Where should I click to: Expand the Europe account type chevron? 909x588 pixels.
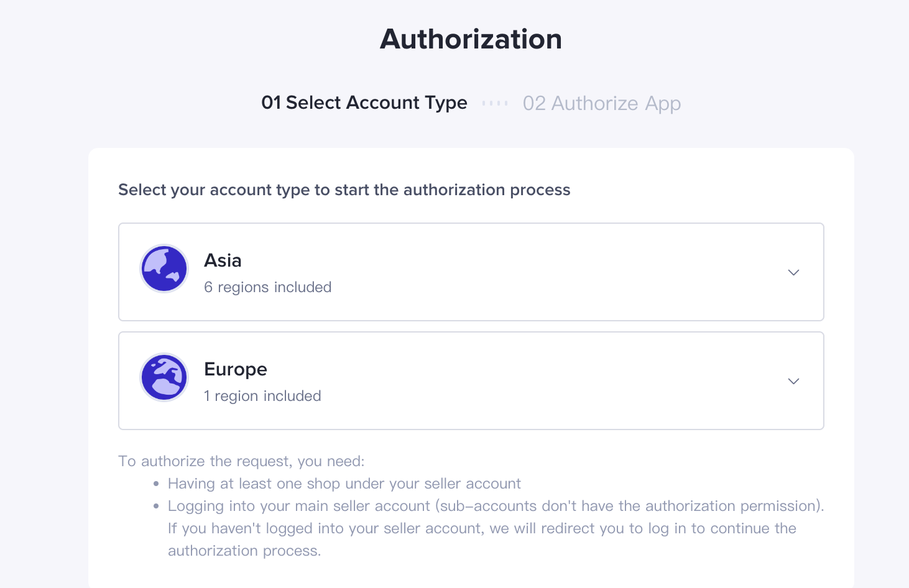[793, 381]
